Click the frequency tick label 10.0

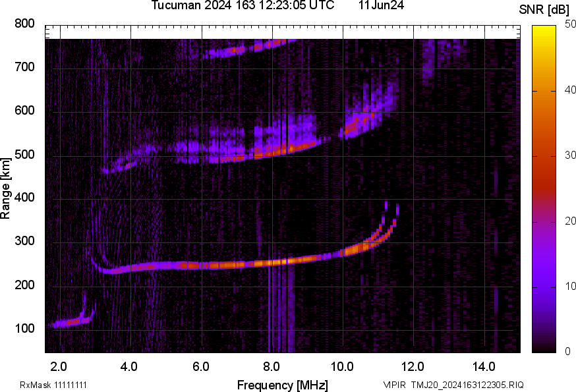(x=342, y=367)
